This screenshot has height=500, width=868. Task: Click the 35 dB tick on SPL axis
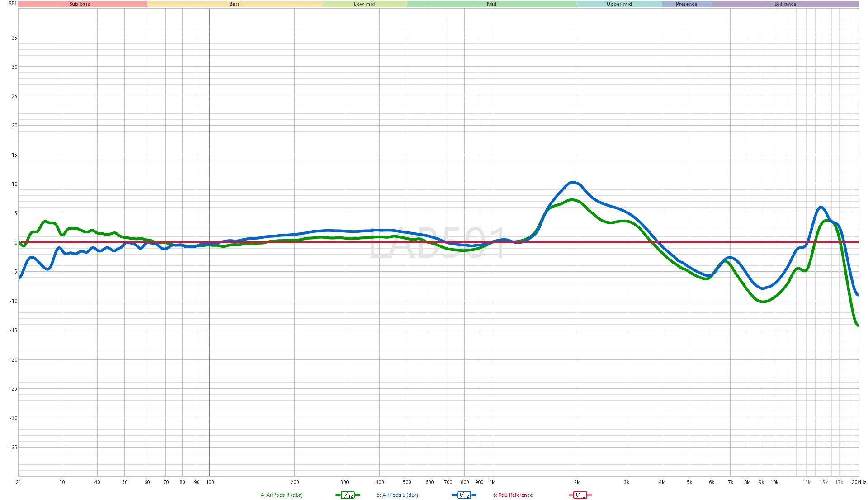(x=14, y=38)
